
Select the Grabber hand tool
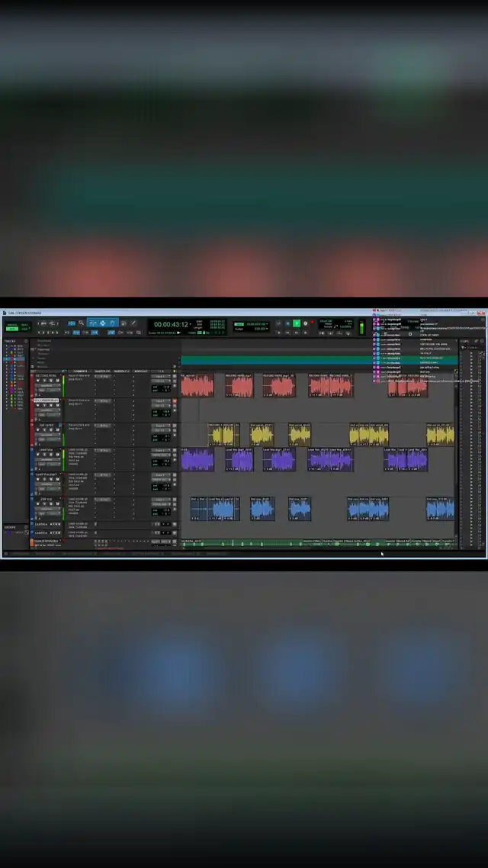coord(113,323)
